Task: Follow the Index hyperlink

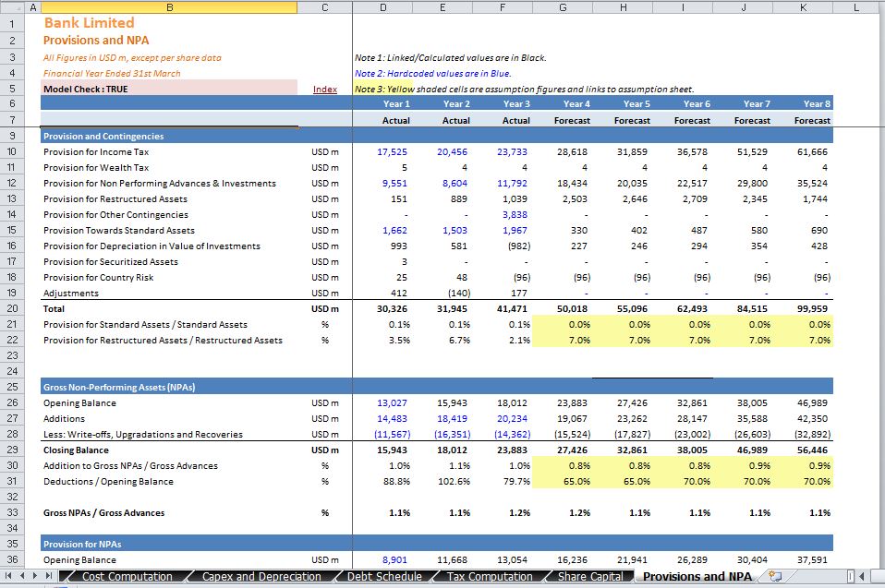Action: [x=325, y=89]
